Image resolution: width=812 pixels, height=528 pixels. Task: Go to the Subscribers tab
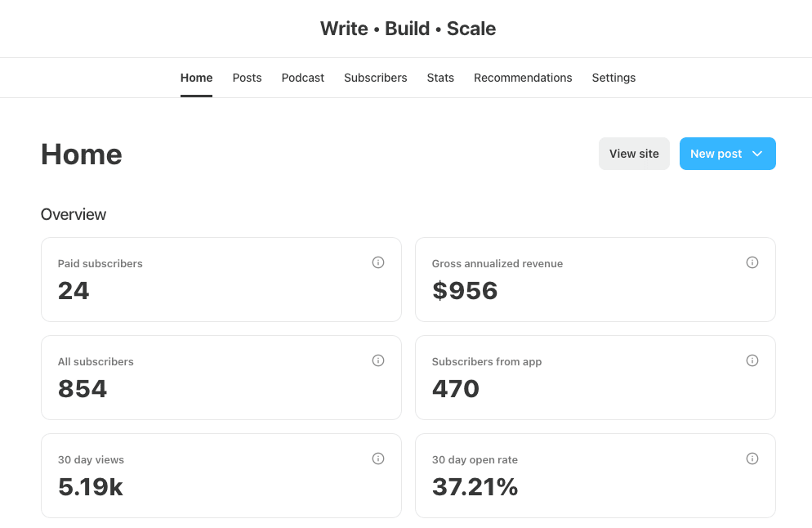tap(375, 78)
